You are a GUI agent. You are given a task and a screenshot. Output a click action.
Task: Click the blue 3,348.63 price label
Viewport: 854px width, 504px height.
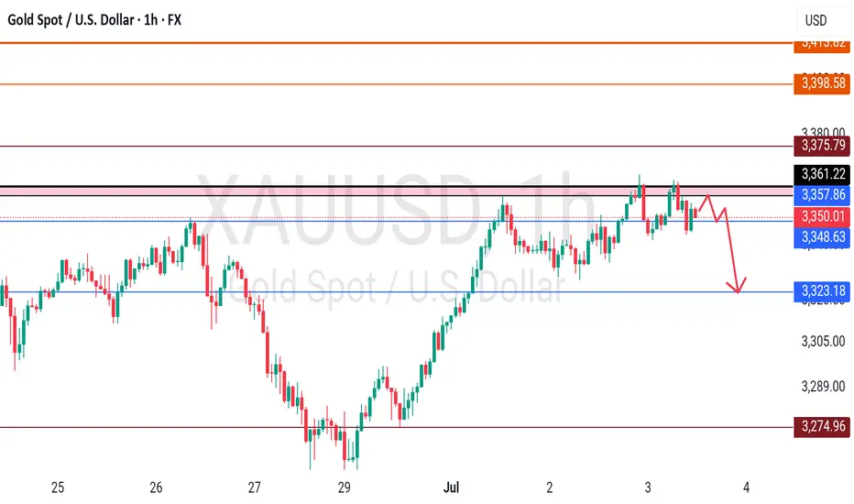coord(821,237)
